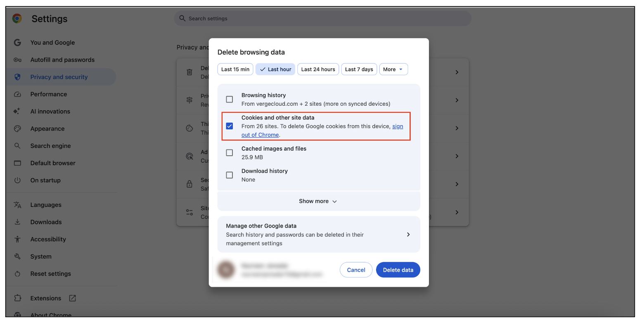Open Manage other Google data via chevron
This screenshot has width=644, height=323.
pyautogui.click(x=408, y=234)
